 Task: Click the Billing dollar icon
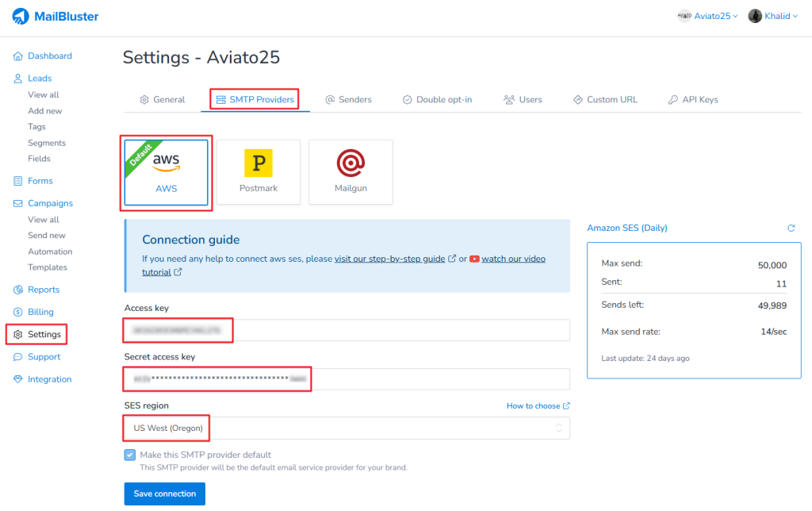18,312
